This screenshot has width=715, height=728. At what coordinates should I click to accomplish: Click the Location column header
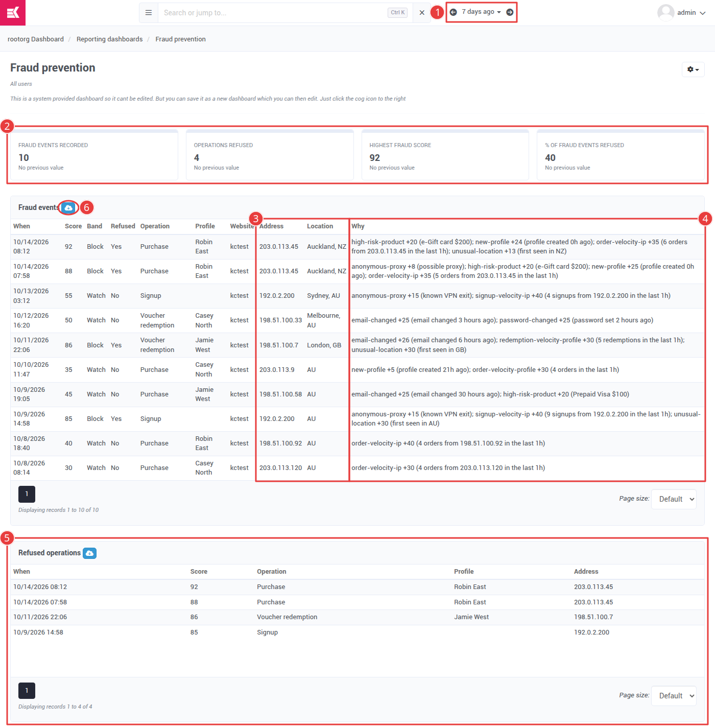pyautogui.click(x=320, y=226)
